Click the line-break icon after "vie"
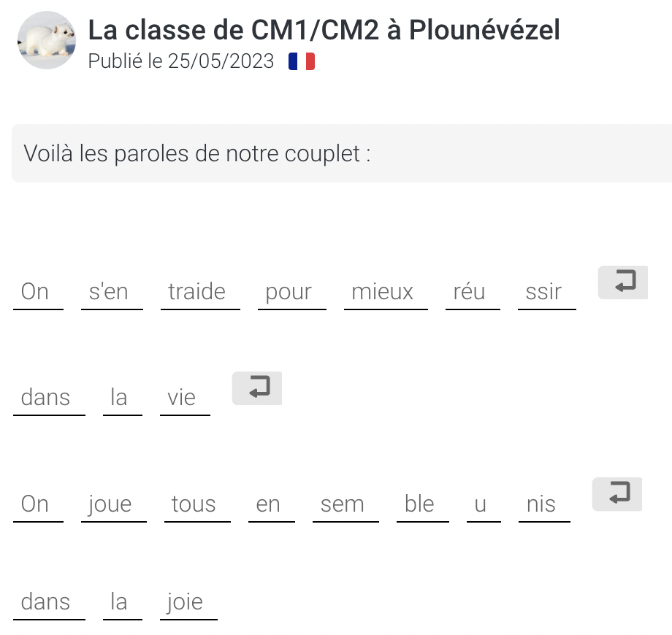 coord(256,388)
